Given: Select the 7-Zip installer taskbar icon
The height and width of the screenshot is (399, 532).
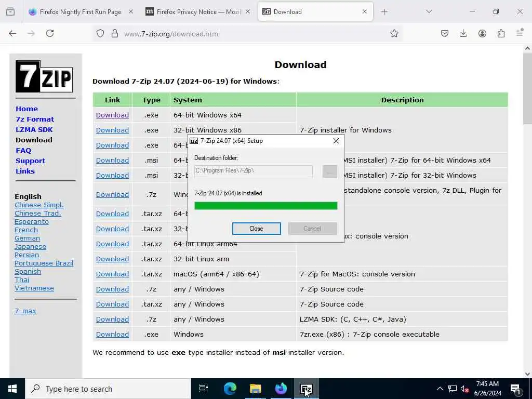Looking at the screenshot, I should click(x=307, y=389).
